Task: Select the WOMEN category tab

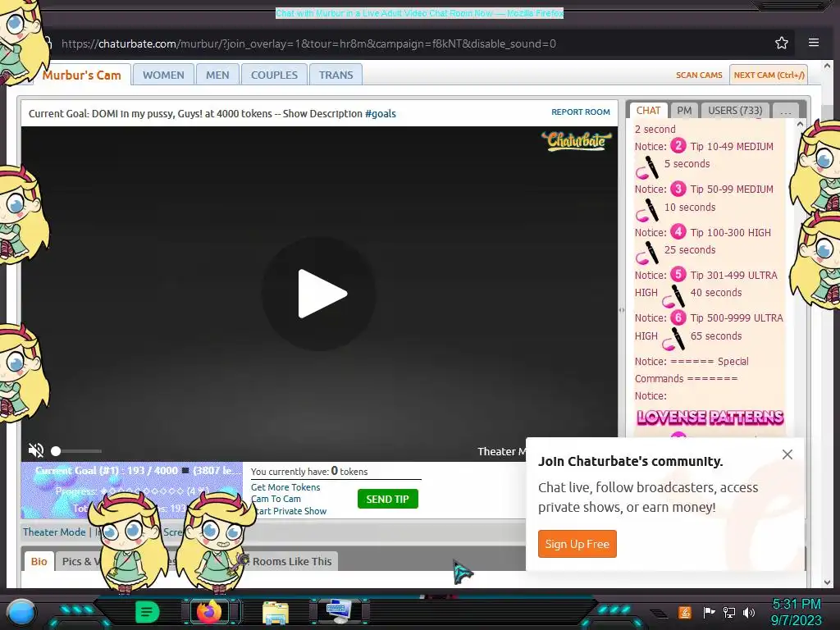Action: click(x=163, y=75)
